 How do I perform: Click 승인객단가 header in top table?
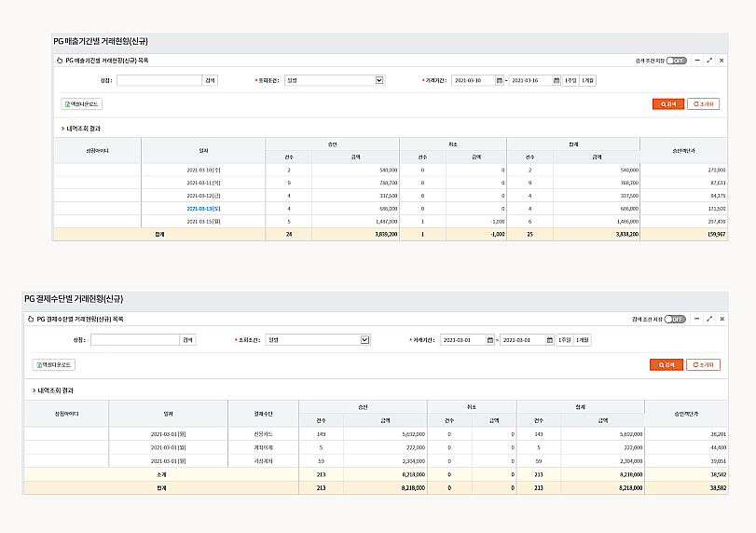point(683,151)
